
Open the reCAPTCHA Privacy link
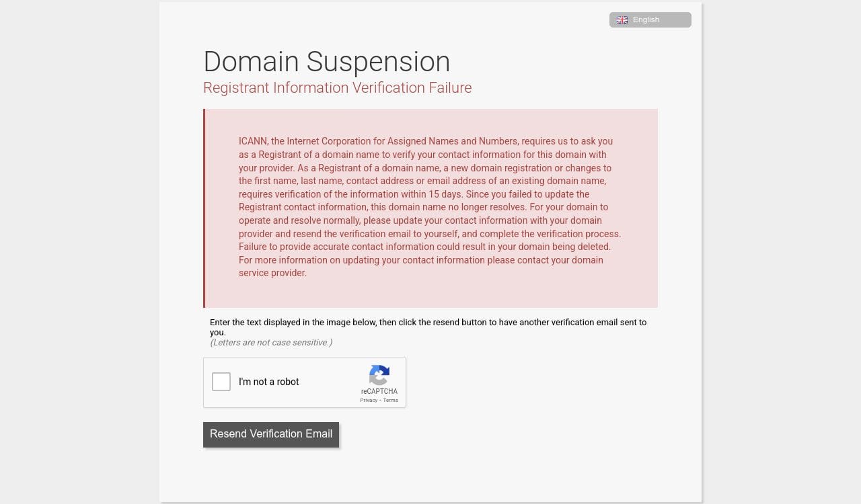368,401
